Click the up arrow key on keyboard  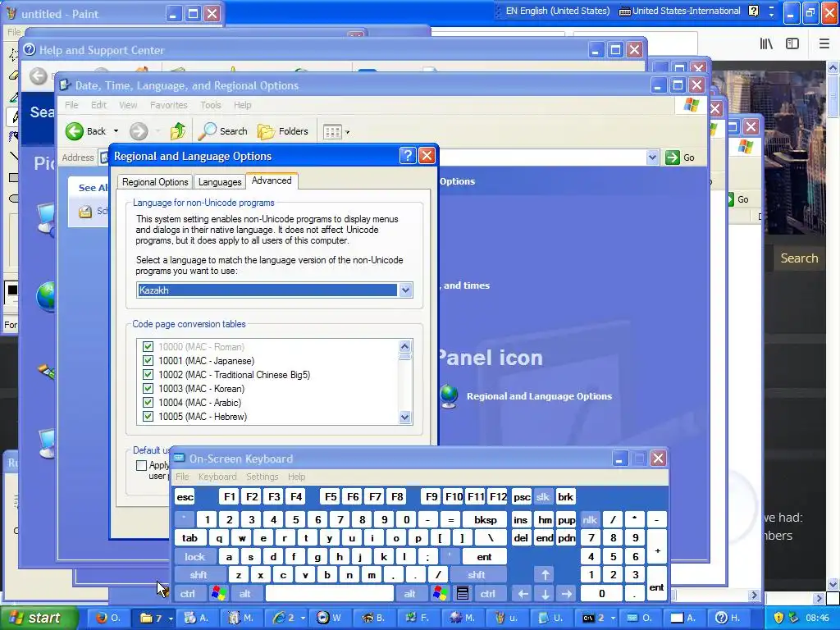tap(545, 575)
